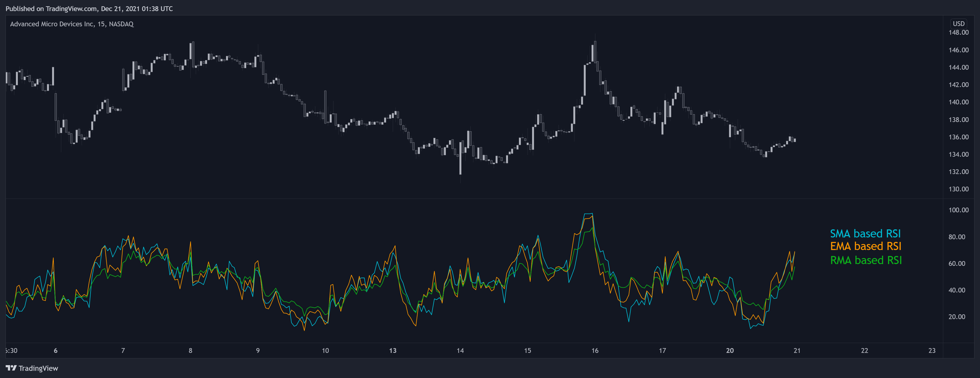Click date 9 on the time axis
This screenshot has height=378, width=980.
258,350
